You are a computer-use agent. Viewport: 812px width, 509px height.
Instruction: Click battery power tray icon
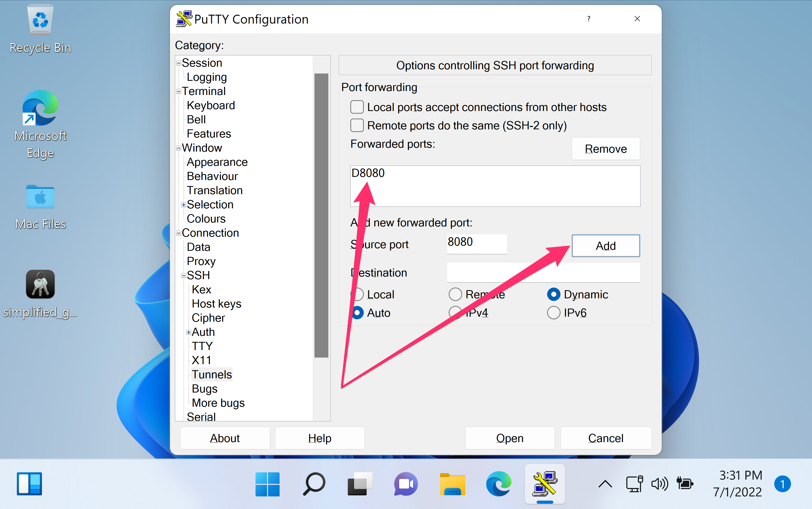[x=685, y=484]
